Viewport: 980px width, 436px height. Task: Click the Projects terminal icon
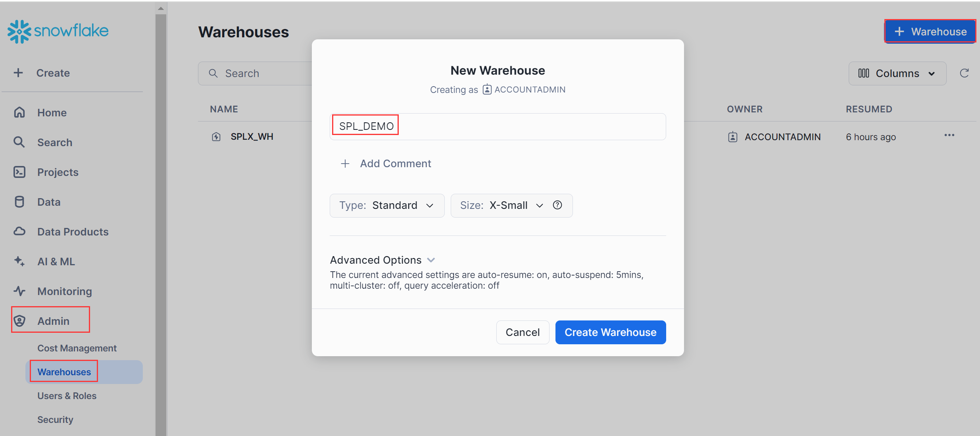click(x=19, y=172)
